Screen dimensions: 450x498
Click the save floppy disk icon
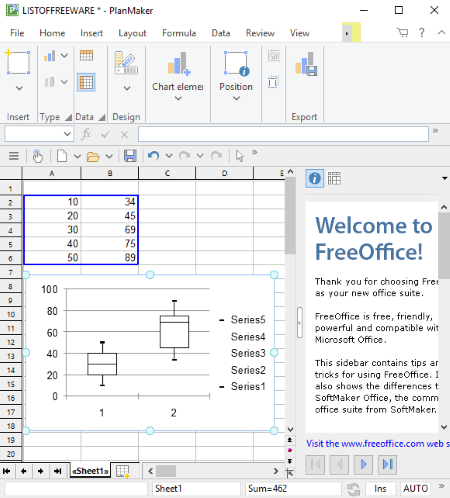(130, 156)
